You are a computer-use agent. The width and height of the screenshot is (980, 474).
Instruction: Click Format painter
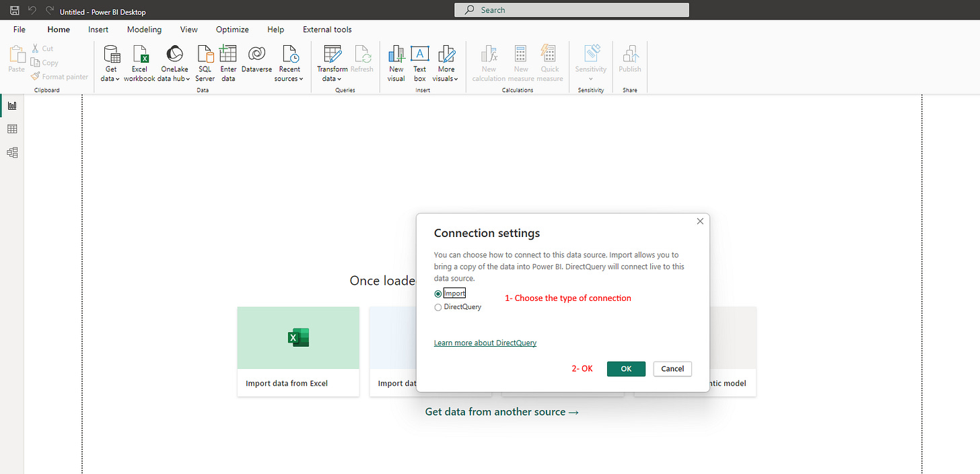tap(59, 77)
